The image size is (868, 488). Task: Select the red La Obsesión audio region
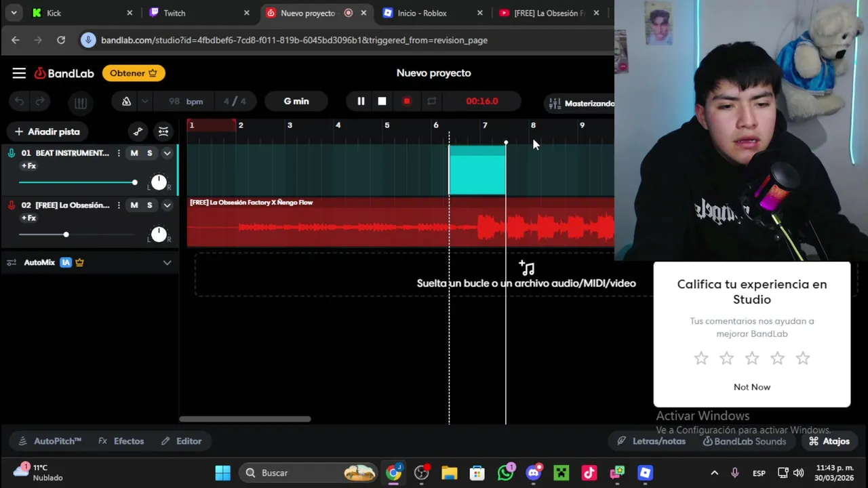tap(401, 222)
